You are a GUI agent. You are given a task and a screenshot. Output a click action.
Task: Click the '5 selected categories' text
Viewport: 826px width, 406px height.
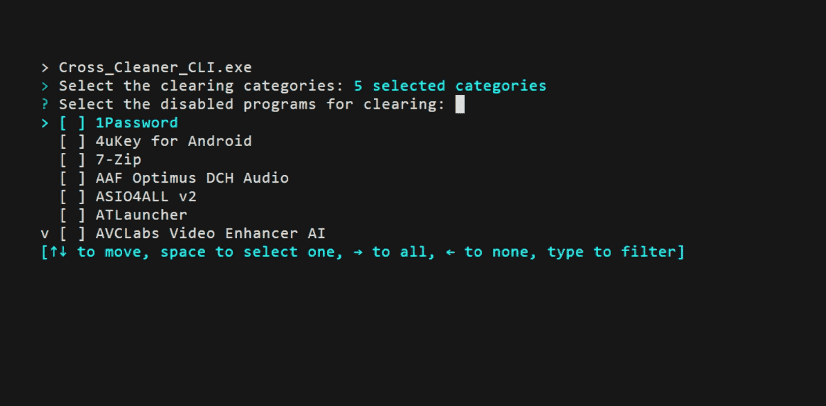pos(450,86)
